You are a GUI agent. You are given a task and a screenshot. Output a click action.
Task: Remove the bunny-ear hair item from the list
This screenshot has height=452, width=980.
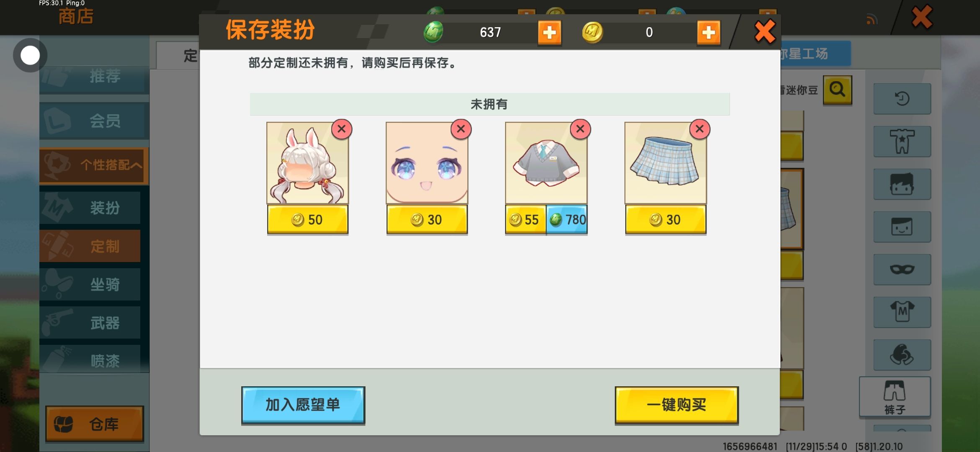click(342, 129)
